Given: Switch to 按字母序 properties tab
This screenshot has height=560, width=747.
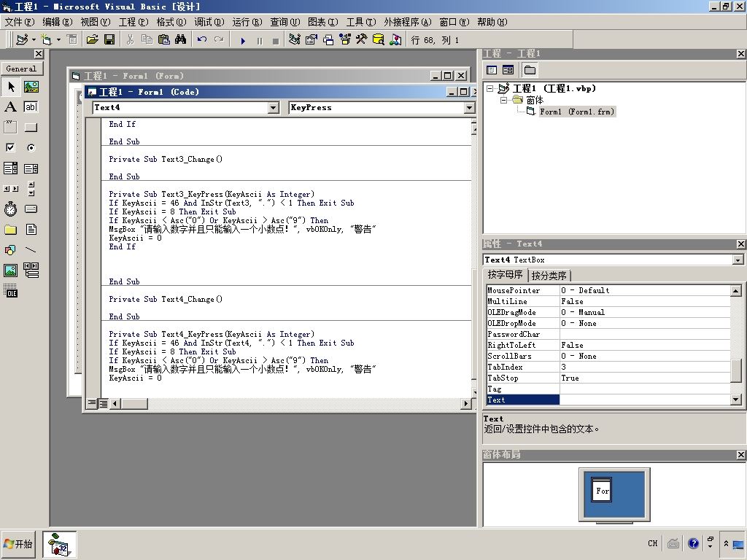Looking at the screenshot, I should pyautogui.click(x=505, y=275).
